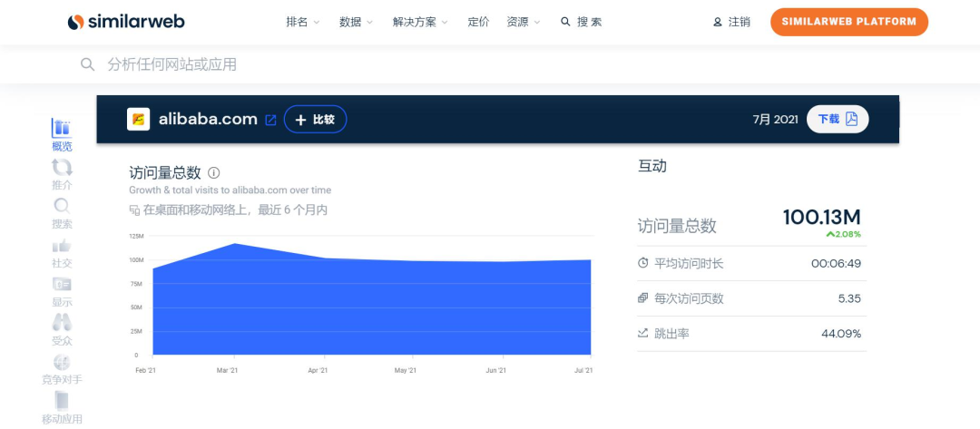980x429 pixels.
Task: Open the 受众 audience section
Action: coord(62,330)
